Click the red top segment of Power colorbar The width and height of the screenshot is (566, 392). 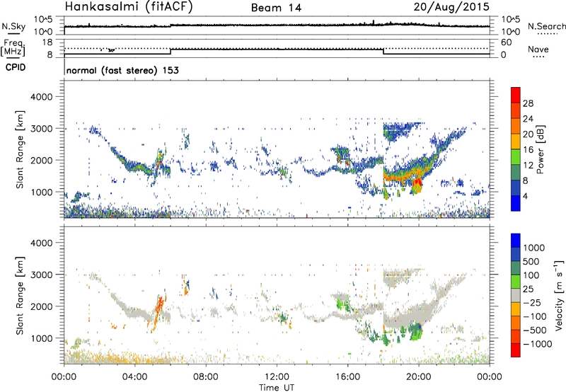coord(516,95)
